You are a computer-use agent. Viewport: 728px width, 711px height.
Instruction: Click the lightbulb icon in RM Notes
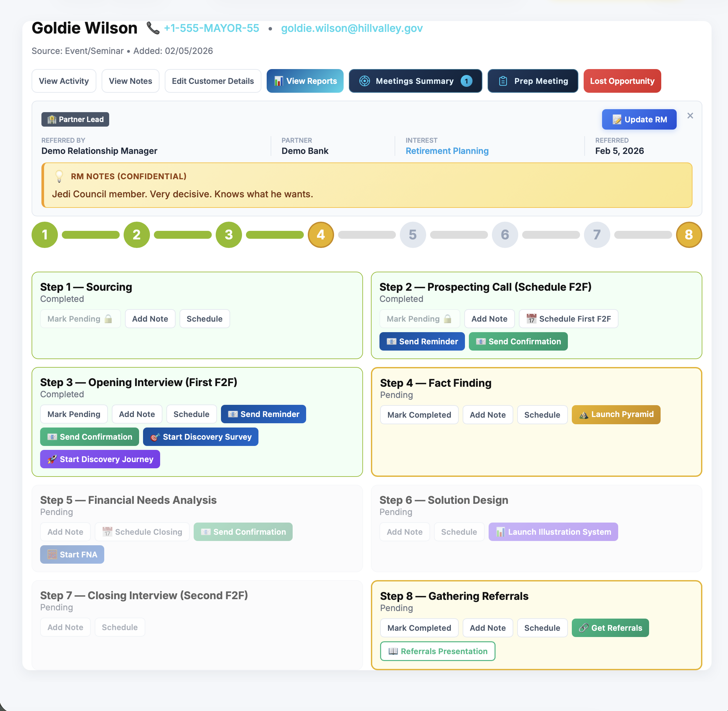pos(59,176)
